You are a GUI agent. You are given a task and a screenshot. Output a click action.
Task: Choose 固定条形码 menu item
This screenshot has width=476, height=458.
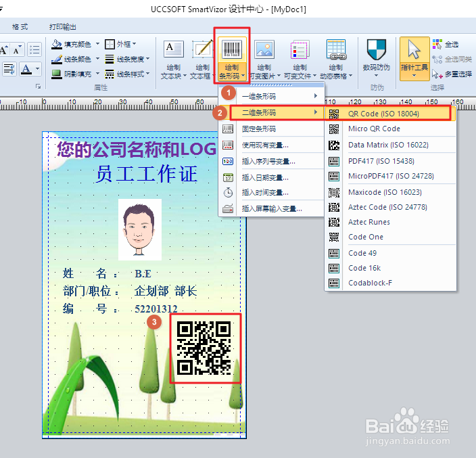[x=271, y=129]
